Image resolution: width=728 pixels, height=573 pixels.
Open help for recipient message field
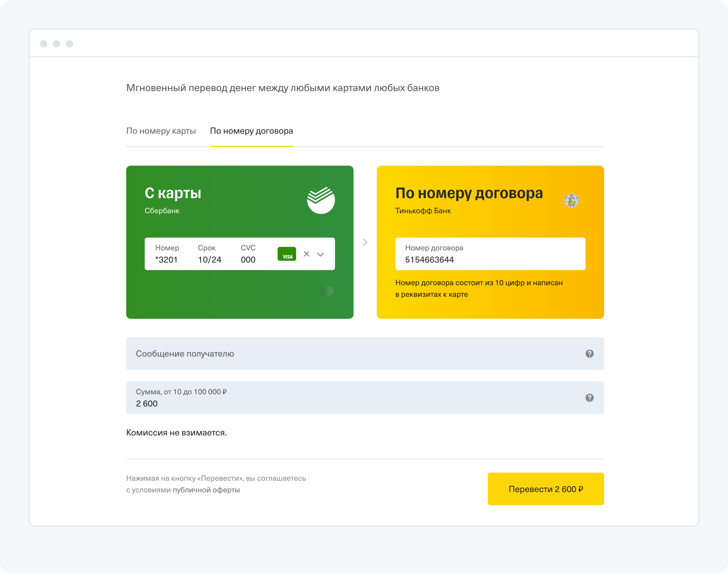589,354
